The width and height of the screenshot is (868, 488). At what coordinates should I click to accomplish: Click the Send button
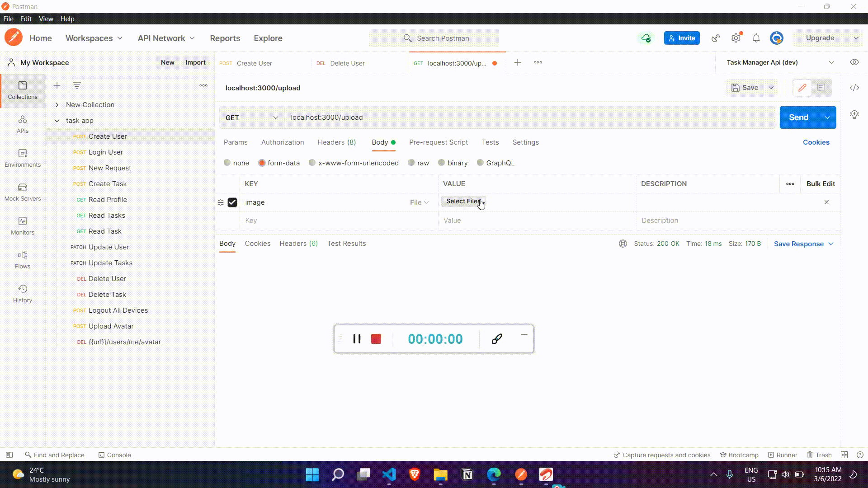(798, 117)
